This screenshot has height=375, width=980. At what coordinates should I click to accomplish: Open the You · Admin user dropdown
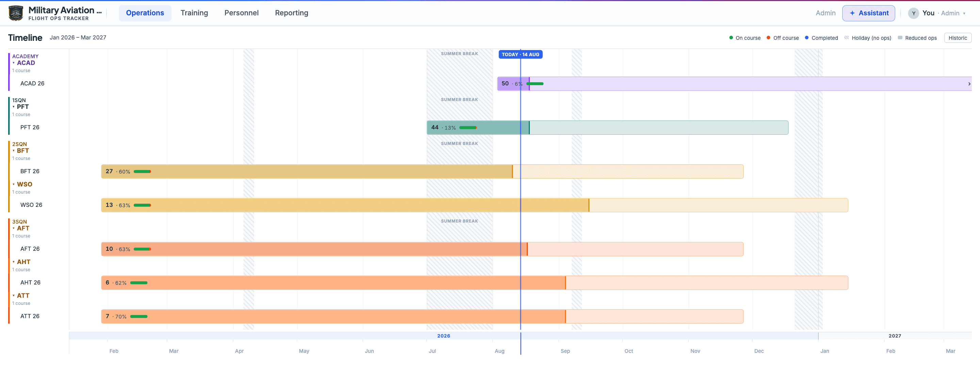[x=937, y=13]
